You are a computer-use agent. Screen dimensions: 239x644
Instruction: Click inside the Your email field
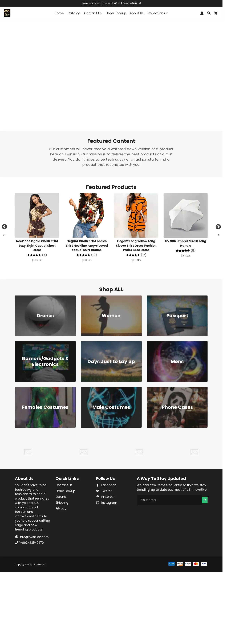[169, 500]
